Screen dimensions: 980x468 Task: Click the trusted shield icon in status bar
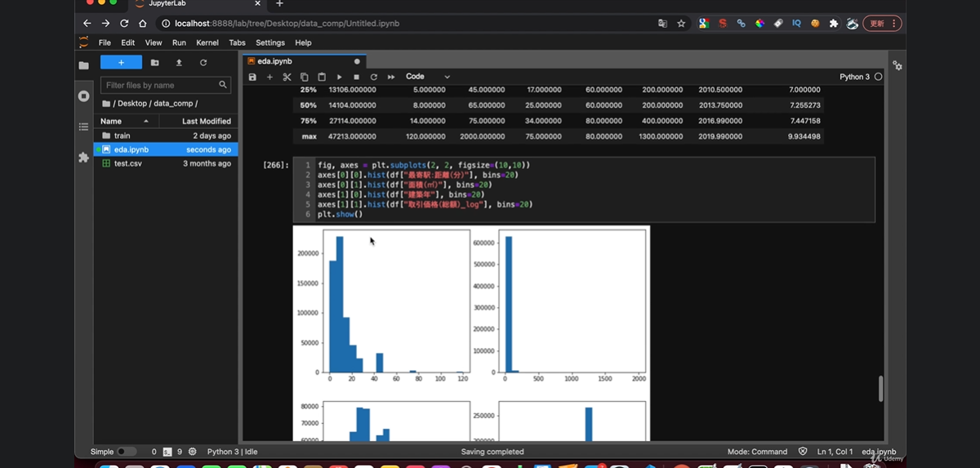click(x=803, y=452)
